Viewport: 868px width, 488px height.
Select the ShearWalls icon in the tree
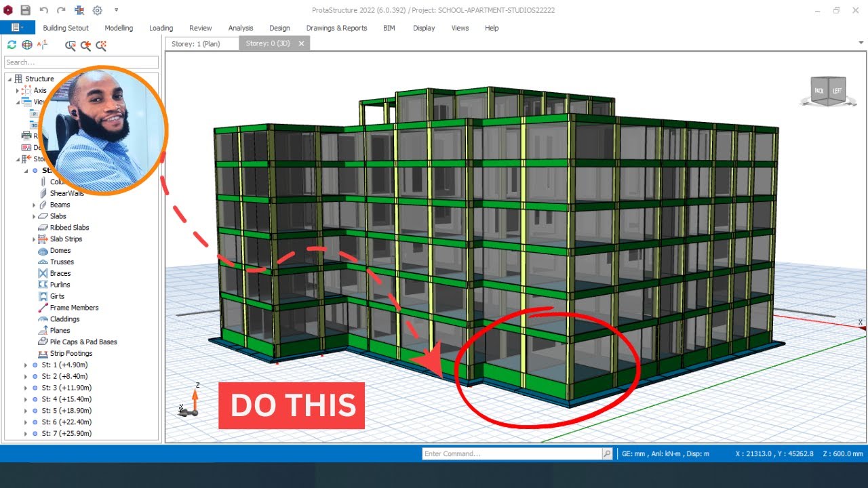pos(43,193)
